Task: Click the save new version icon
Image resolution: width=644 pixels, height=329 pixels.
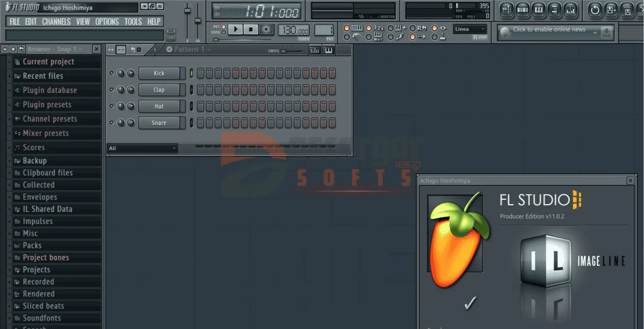Action: pyautogui.click(x=611, y=10)
